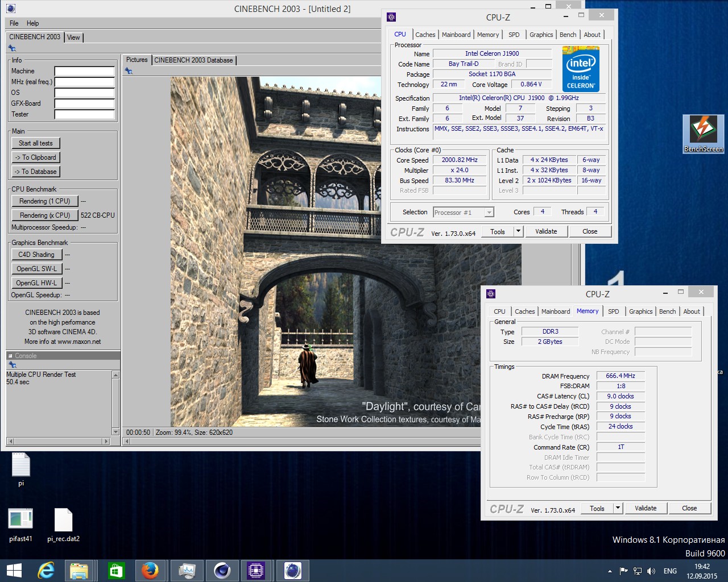
Task: Run Rendering (1 CPU) benchmark
Action: (45, 201)
